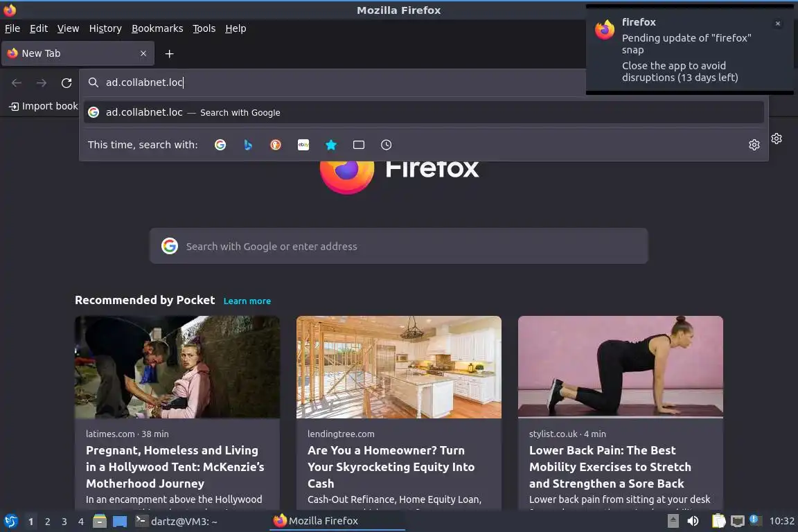798x532 pixels.
Task: Click 'Pending update of "firefox" snap' notification text
Action: pyautogui.click(x=686, y=44)
